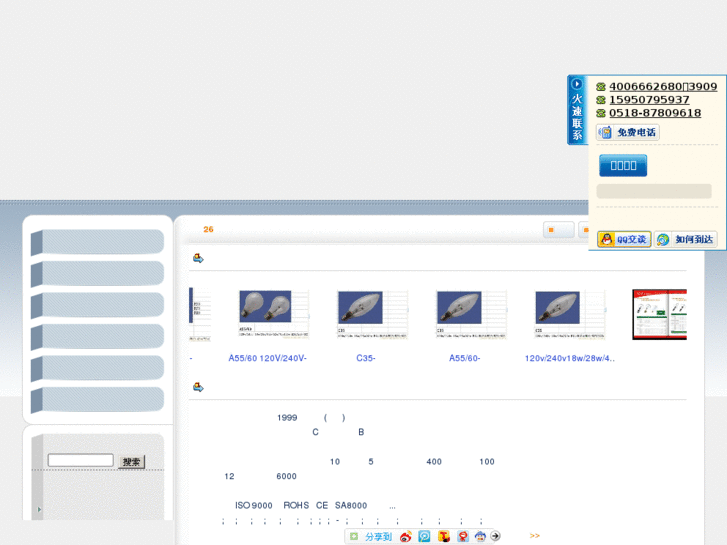Click the orange >> more link
Viewport: 727px width, 545px height.
(x=535, y=536)
